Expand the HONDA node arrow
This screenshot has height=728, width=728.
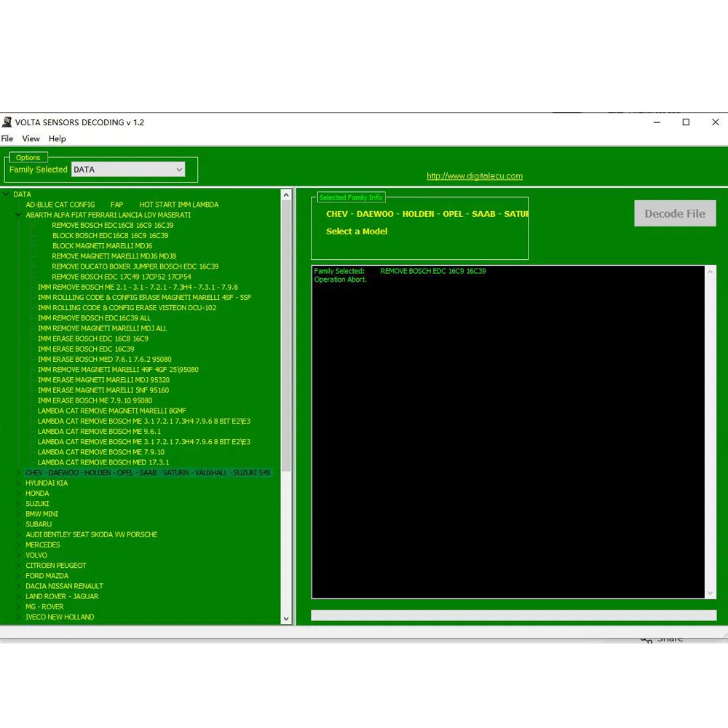(x=19, y=493)
